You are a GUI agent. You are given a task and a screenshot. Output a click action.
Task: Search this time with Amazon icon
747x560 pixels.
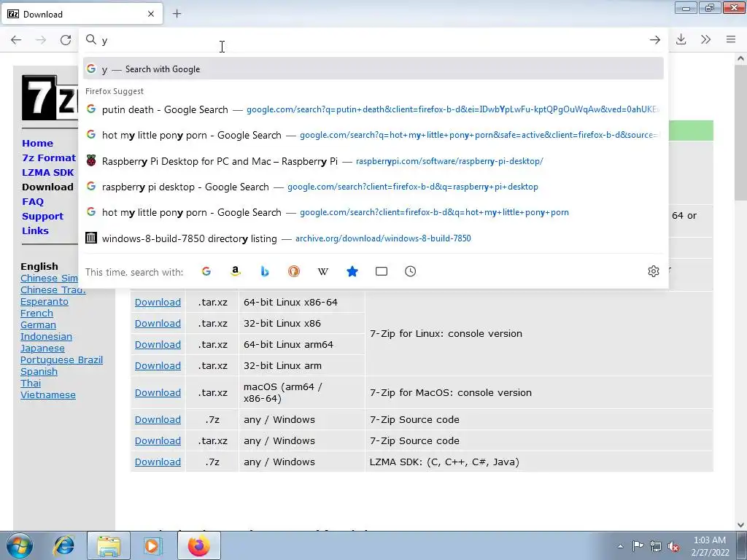[236, 271]
